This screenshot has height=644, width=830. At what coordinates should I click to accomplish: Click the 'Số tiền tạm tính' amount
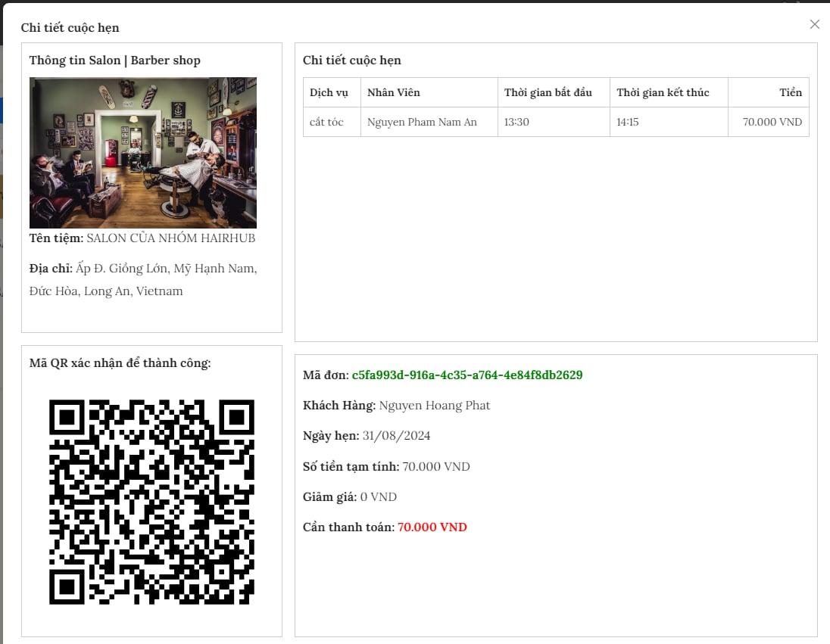pyautogui.click(x=436, y=467)
